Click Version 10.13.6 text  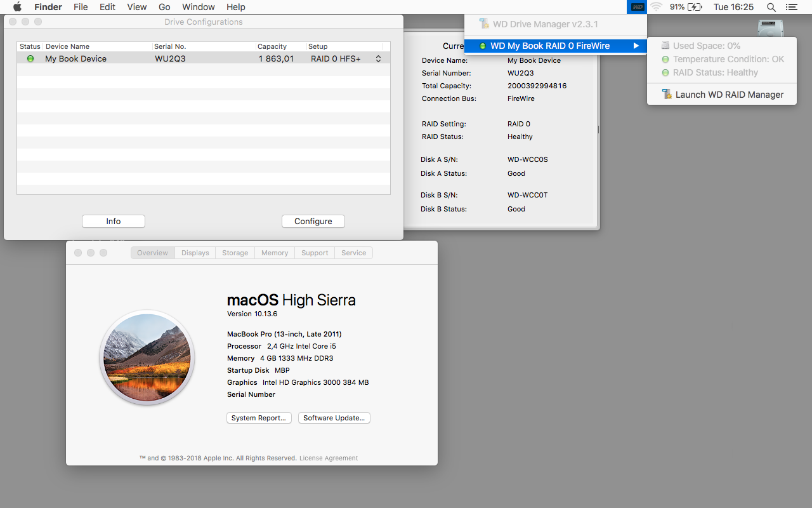tap(252, 314)
